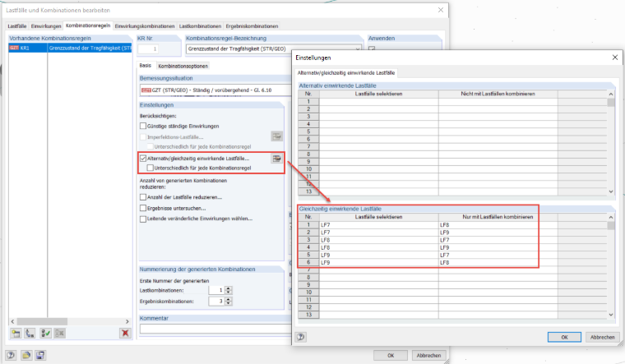The image size is (625, 364).
Task: Click the Gleichzeitig table vertical scrollbar thumb
Action: [611, 226]
